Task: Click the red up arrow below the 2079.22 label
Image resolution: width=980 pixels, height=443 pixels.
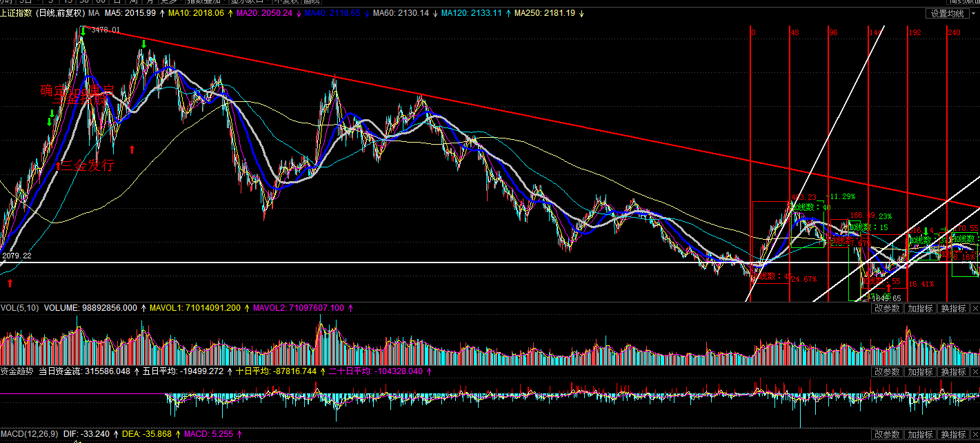Action: (10, 282)
